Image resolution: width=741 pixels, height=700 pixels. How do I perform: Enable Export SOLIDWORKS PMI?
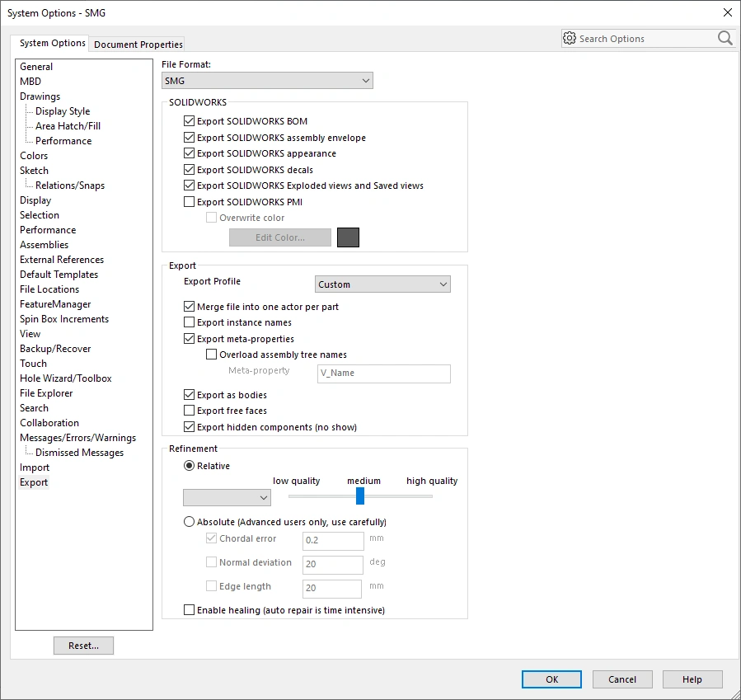click(x=189, y=202)
